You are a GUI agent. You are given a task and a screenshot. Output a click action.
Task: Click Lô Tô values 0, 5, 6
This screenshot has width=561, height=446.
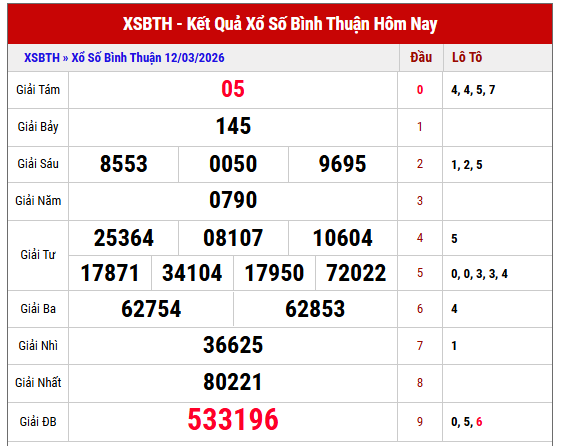pos(467,422)
